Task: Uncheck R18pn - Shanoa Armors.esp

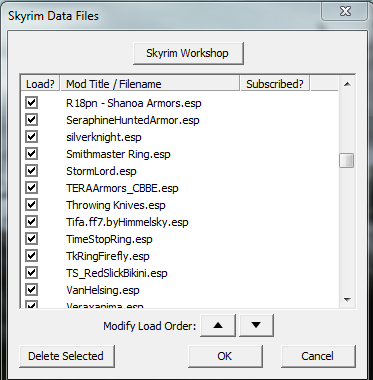Action: click(31, 103)
